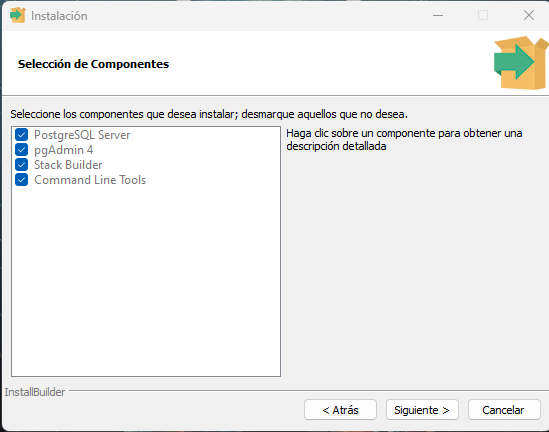This screenshot has width=549, height=432.
Task: Disable the Stack Builder checkbox
Action: tap(22, 165)
